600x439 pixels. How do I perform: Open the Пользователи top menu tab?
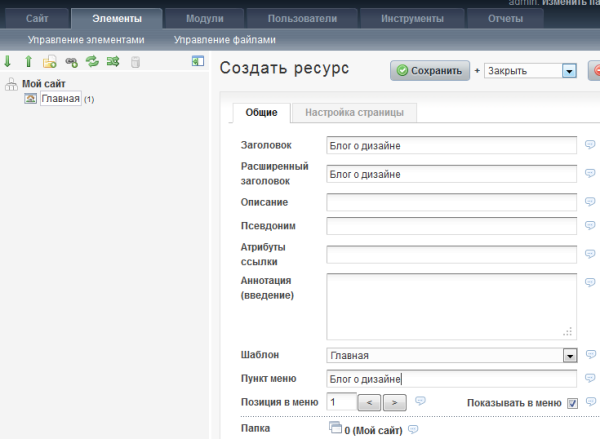[300, 18]
